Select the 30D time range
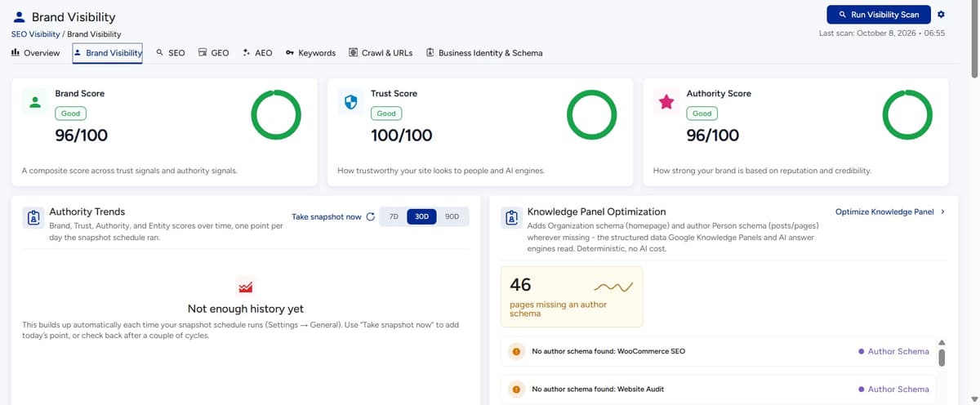 click(422, 216)
